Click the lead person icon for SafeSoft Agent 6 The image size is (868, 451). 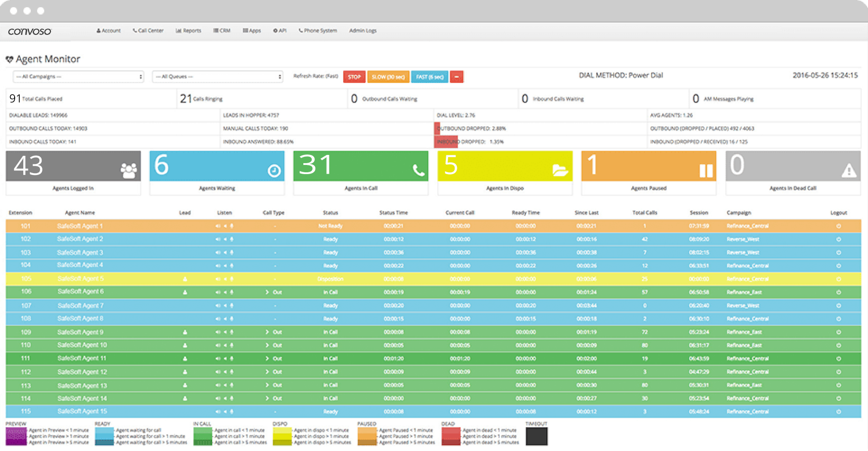[185, 292]
